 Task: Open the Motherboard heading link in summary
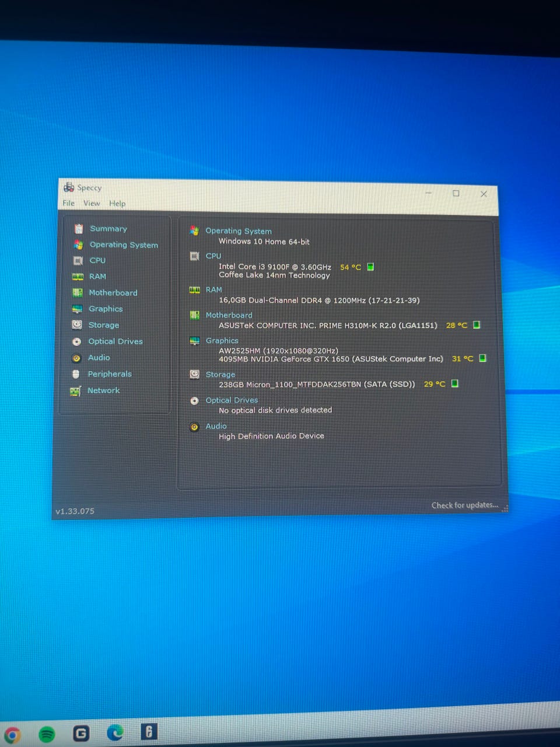pos(229,315)
